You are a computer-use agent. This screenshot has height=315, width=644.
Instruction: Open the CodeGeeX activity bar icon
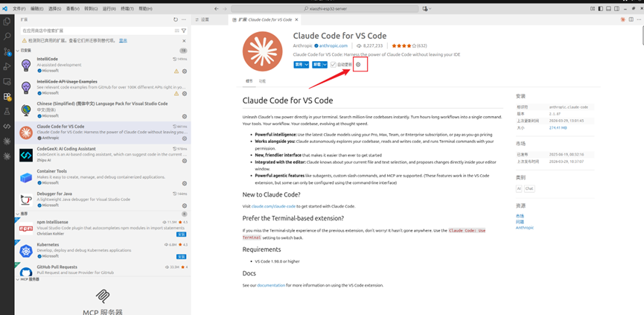click(x=7, y=126)
